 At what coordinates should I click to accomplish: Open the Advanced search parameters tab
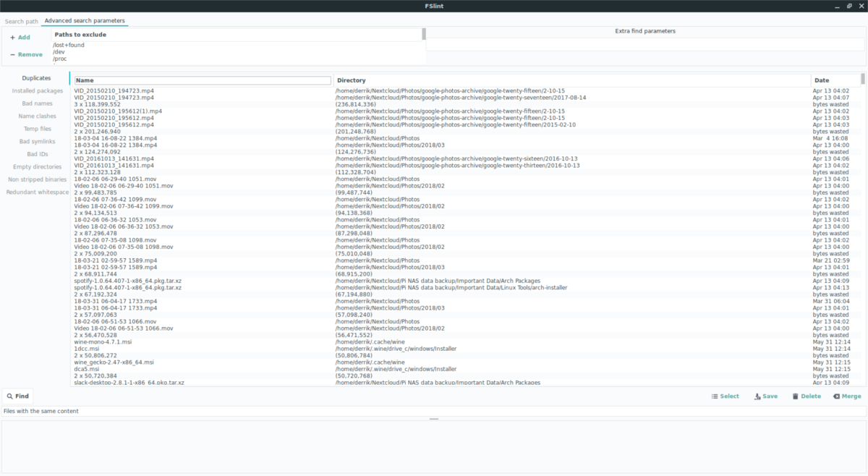point(85,21)
